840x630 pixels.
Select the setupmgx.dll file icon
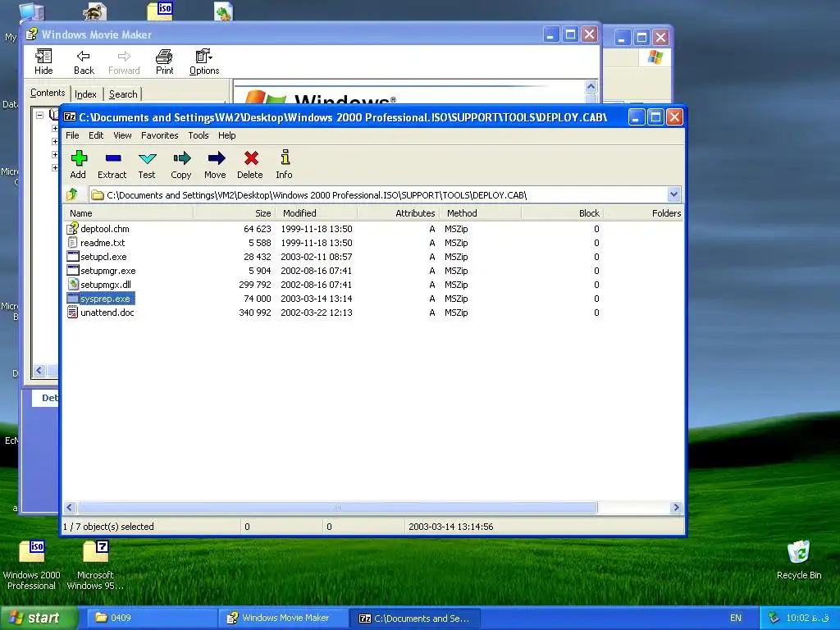(x=72, y=285)
